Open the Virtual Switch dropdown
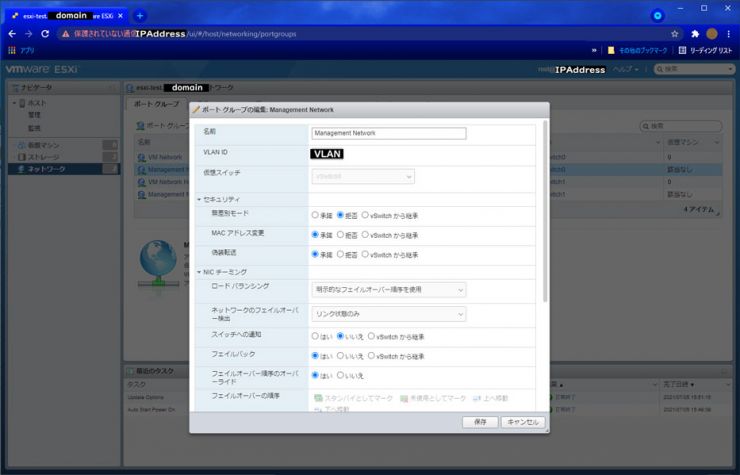740x475 pixels. point(362,177)
